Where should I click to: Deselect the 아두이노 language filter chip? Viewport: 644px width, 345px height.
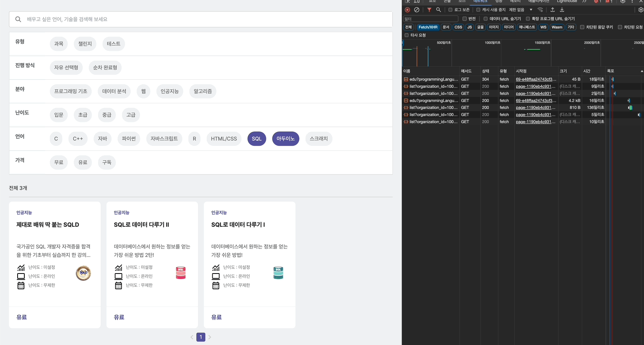coord(286,139)
